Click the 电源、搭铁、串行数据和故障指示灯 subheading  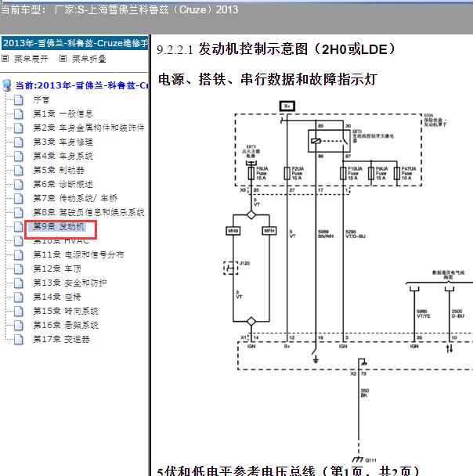point(267,80)
